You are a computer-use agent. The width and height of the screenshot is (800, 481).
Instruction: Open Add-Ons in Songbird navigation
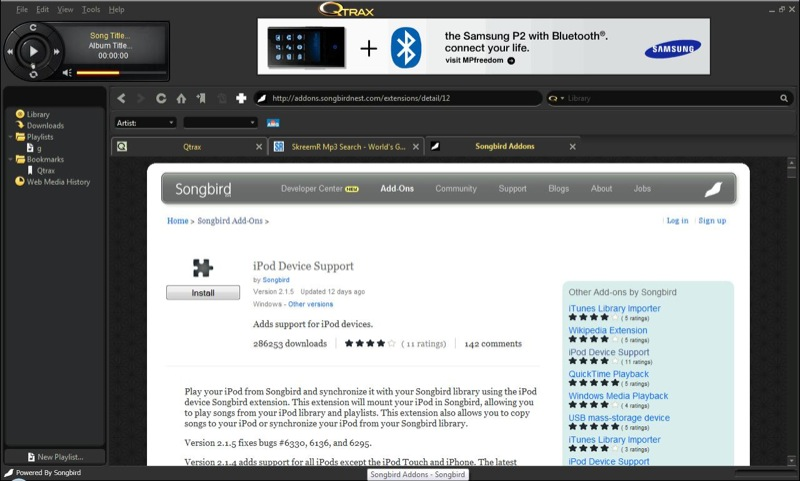(x=397, y=189)
